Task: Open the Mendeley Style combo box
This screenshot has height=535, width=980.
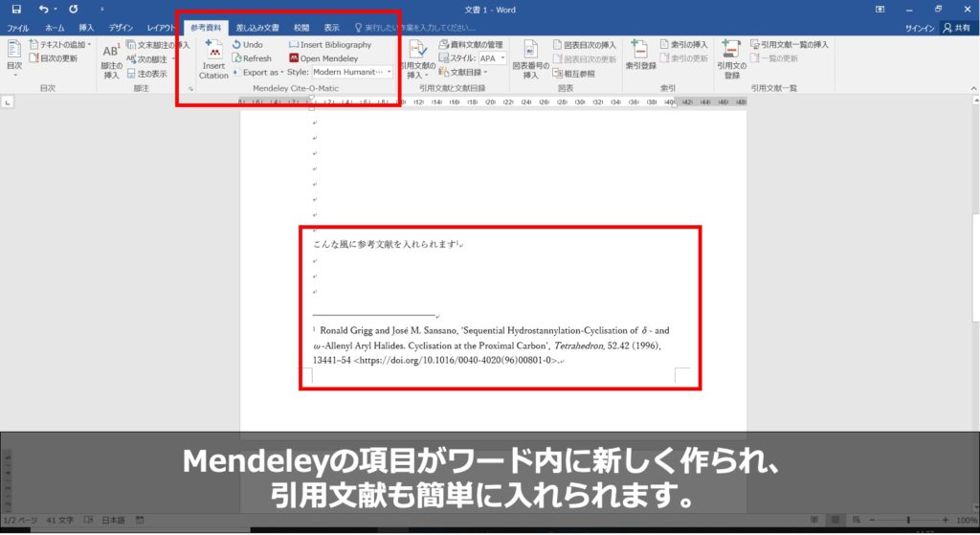Action: click(352, 72)
